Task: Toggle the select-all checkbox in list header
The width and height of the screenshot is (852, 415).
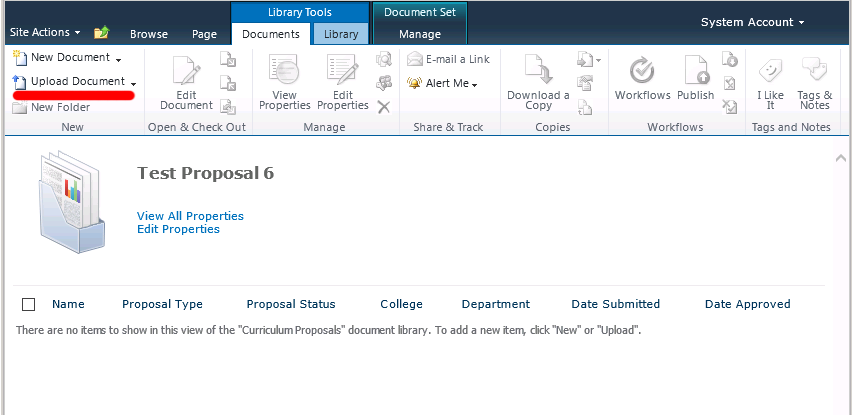Action: coord(28,304)
